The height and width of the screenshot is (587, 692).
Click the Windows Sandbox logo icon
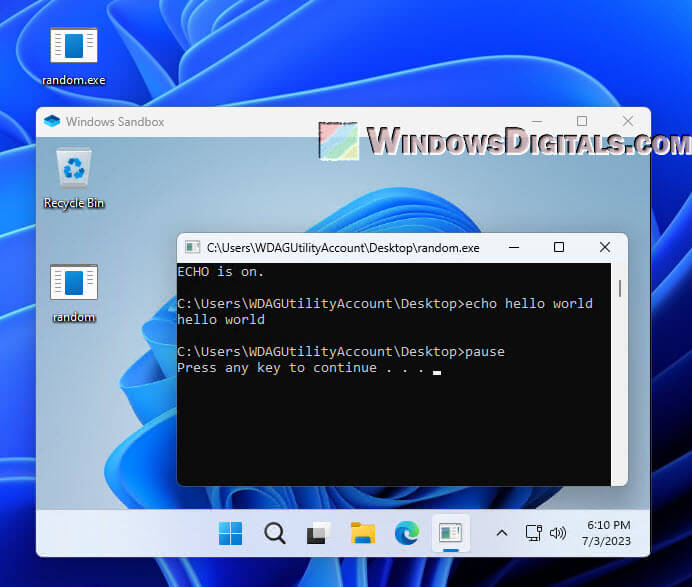point(52,121)
